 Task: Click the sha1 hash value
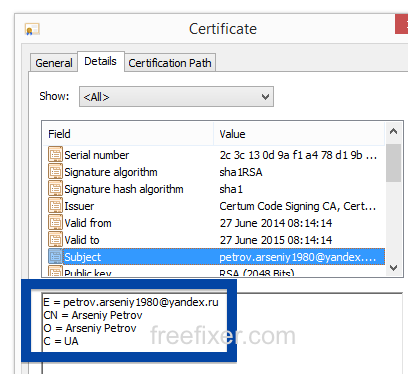pyautogui.click(x=231, y=189)
